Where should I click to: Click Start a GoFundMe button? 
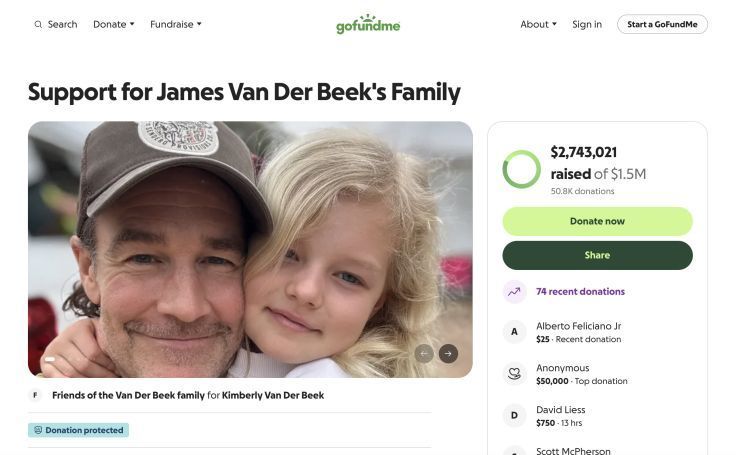(662, 24)
